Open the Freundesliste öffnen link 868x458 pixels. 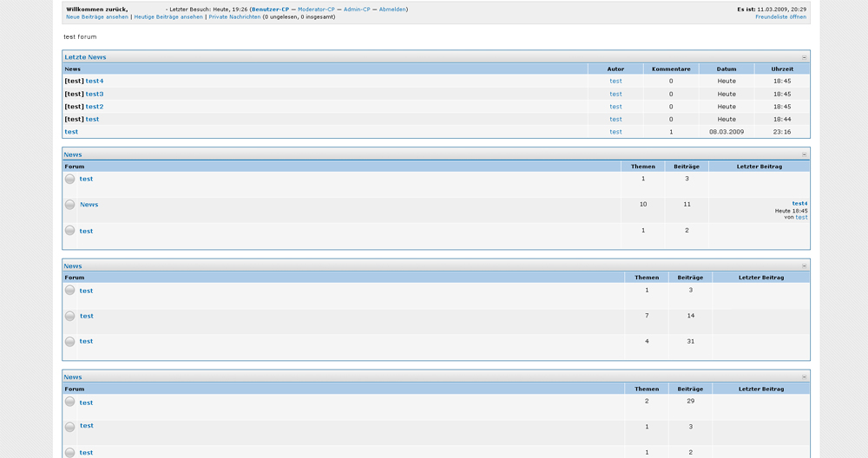point(780,17)
